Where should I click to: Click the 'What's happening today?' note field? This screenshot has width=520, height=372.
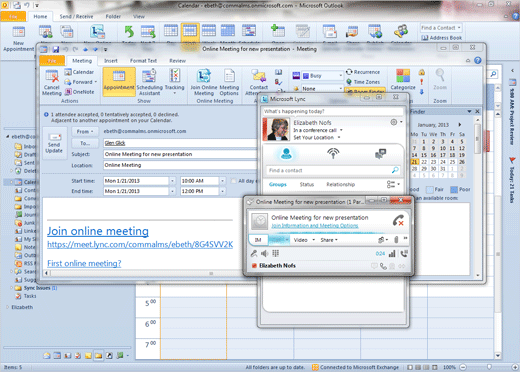tap(333, 111)
